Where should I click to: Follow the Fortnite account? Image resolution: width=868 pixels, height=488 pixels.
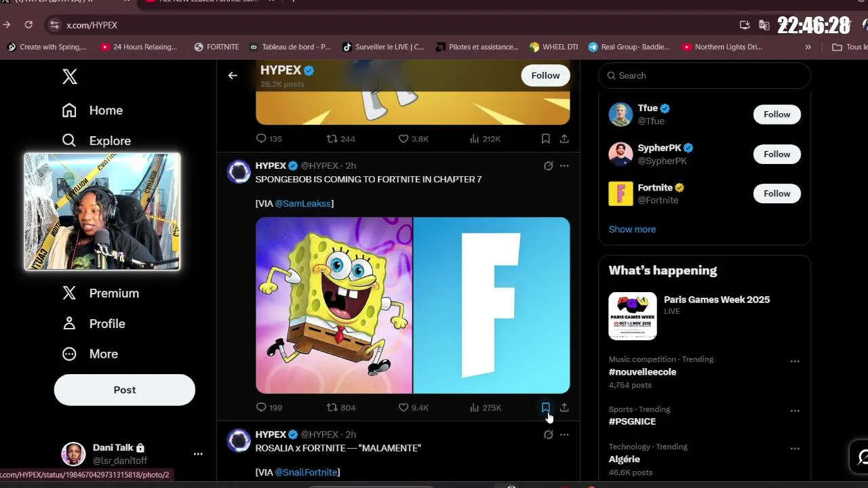tap(776, 193)
